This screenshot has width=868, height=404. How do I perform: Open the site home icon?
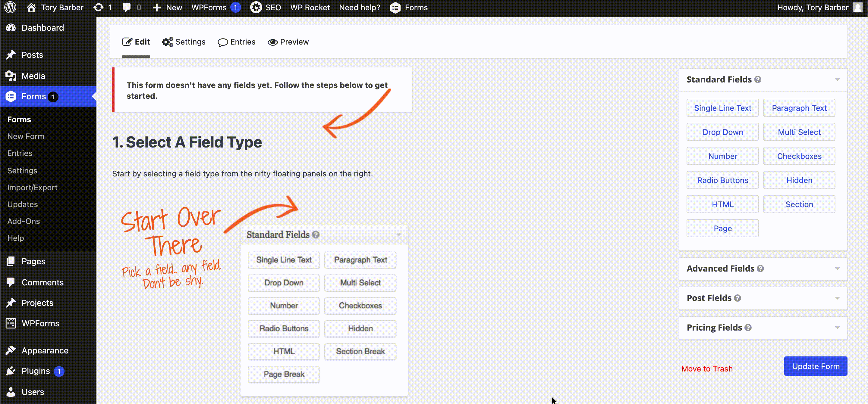(x=31, y=8)
